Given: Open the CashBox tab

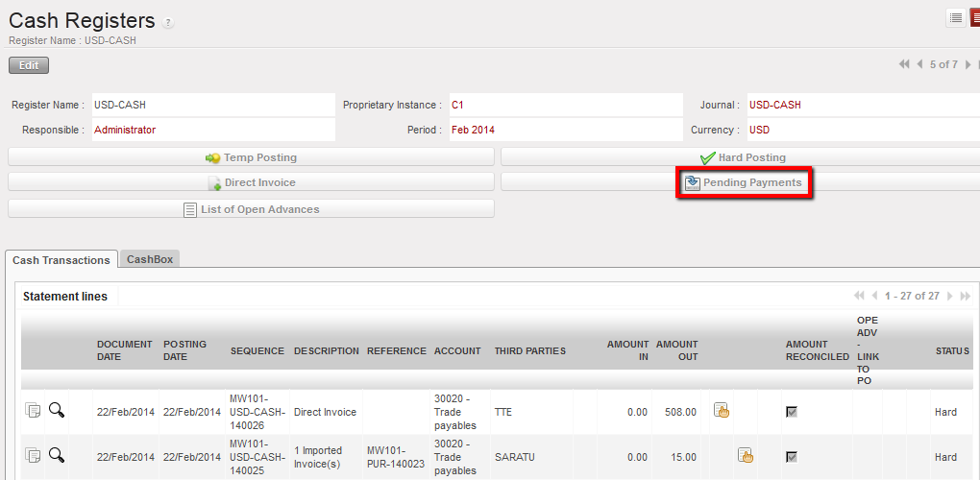Looking at the screenshot, I should click(149, 259).
